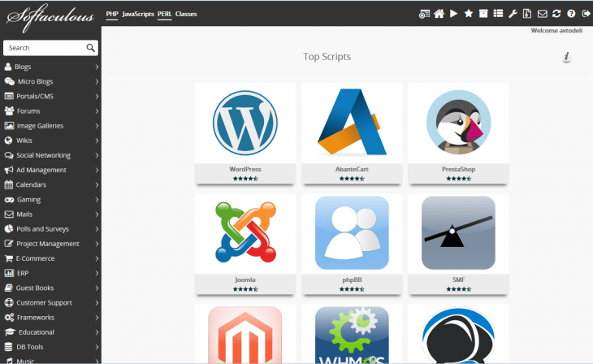Click the Educational graduation cap icon
Viewport: 593px width, 364px height.
[10, 332]
